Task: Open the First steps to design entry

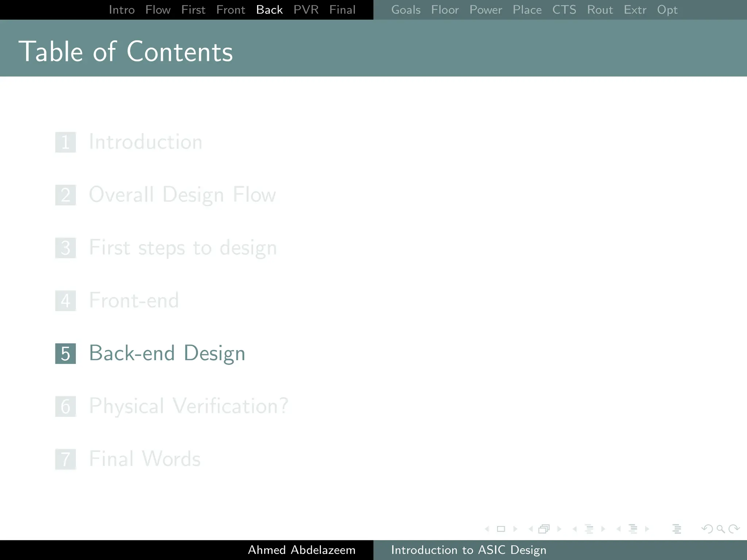Action: click(183, 248)
